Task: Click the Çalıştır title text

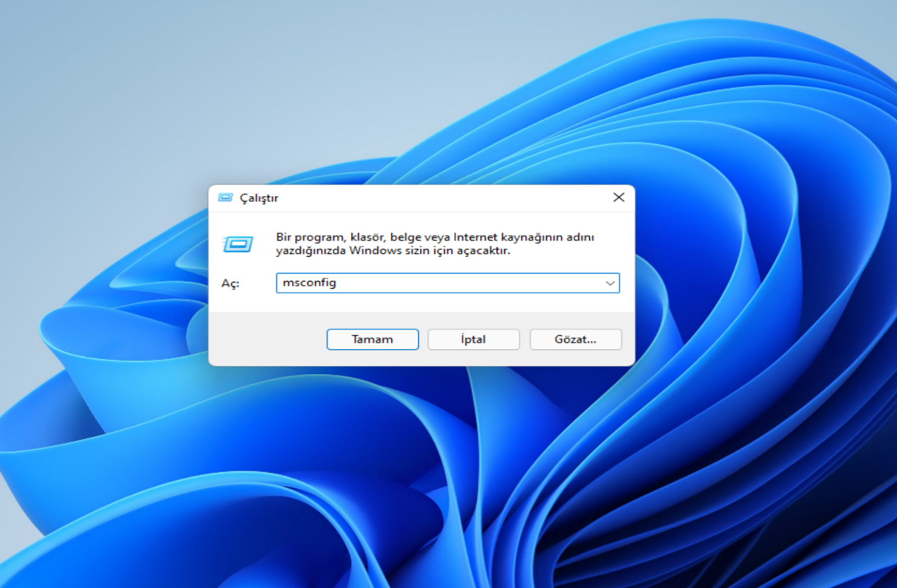Action: pos(259,198)
